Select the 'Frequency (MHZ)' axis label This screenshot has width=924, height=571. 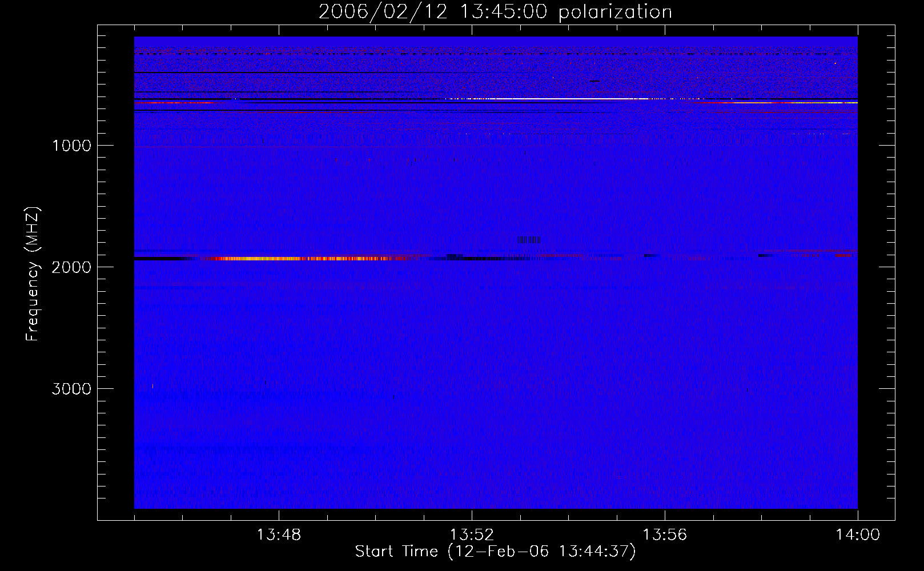point(33,274)
